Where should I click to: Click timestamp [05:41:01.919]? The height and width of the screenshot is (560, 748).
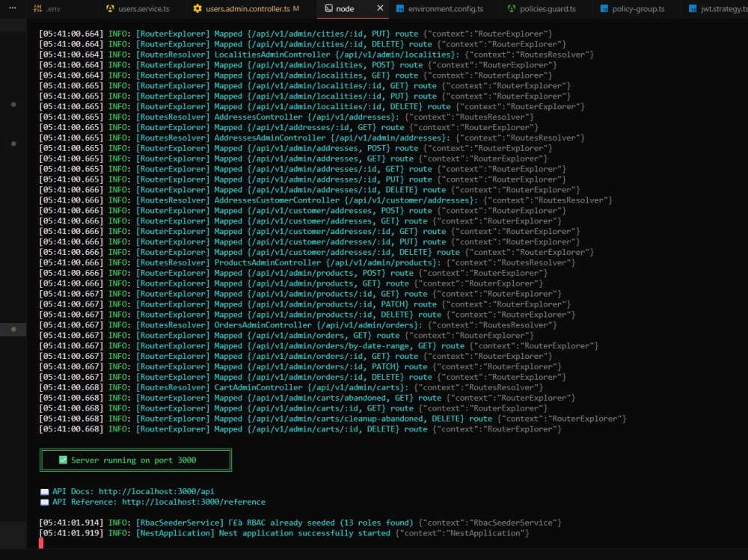pos(71,533)
